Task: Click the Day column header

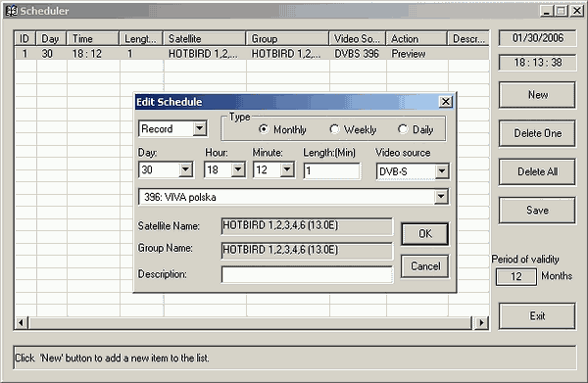Action: [51, 38]
